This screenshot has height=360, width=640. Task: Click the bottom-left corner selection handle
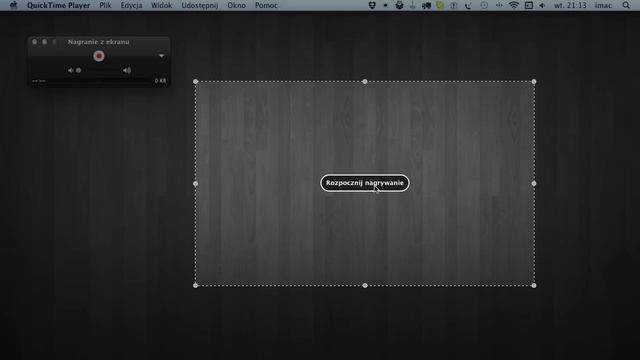pos(196,285)
